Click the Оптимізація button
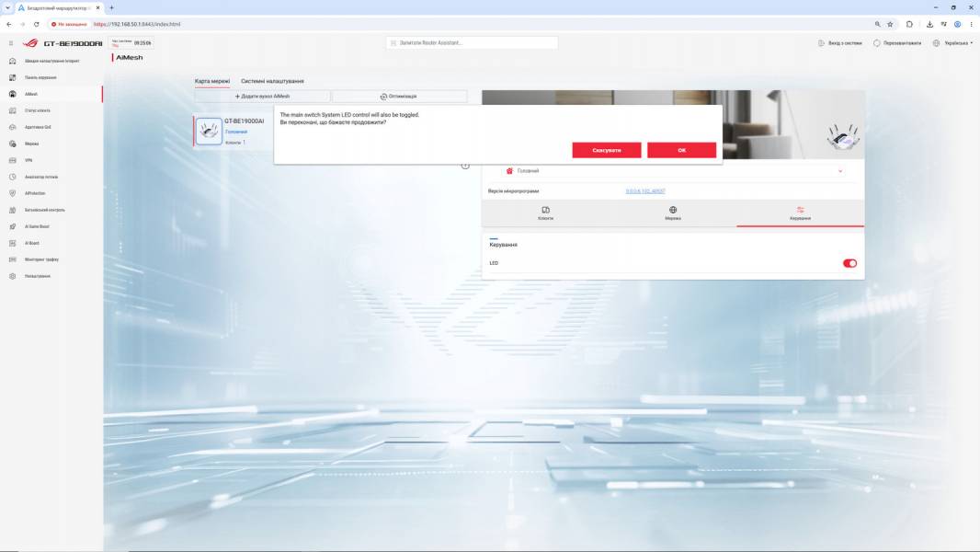Screen dimensions: 980x552 (x=399, y=97)
